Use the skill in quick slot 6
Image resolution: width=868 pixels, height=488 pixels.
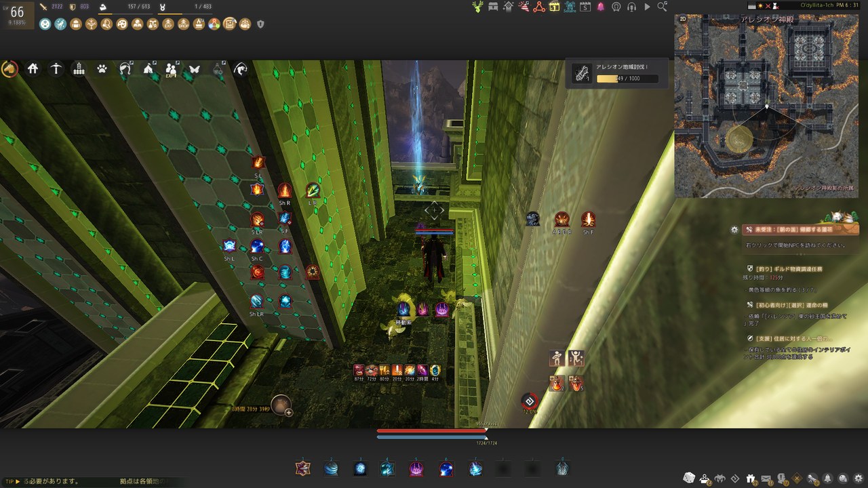tap(446, 468)
